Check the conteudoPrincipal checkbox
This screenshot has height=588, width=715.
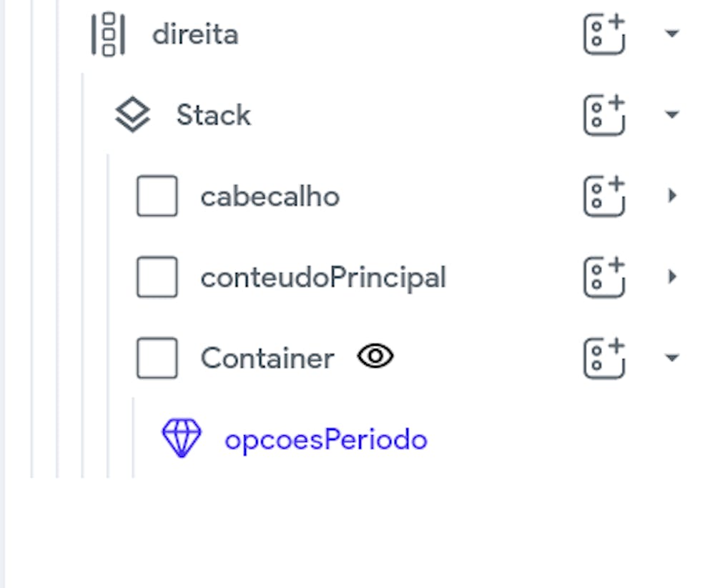coord(155,277)
